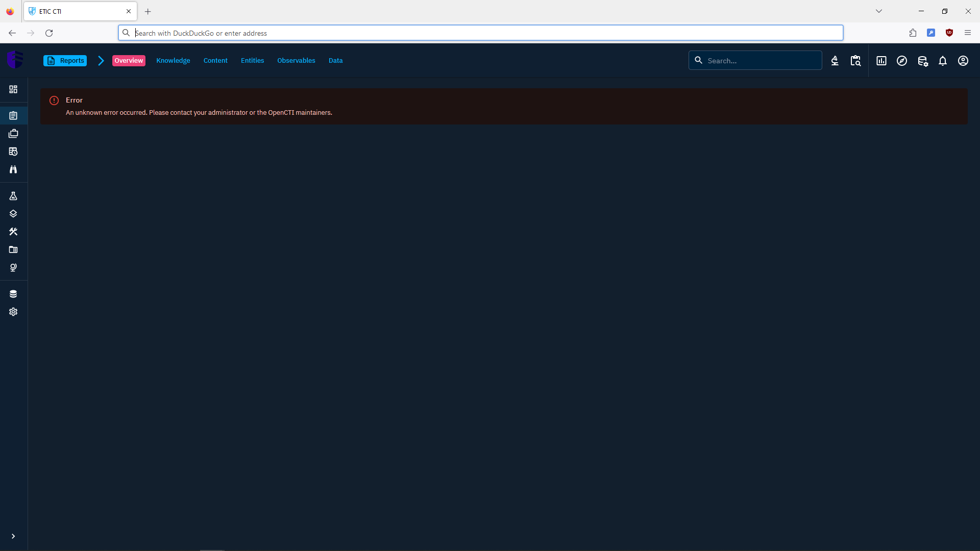Open Events using the calendar-clock sidebar icon
This screenshot has width=980, height=551.
point(13,152)
